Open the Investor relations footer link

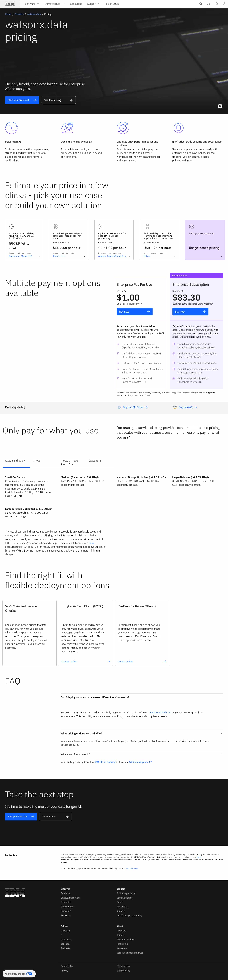pos(126,939)
